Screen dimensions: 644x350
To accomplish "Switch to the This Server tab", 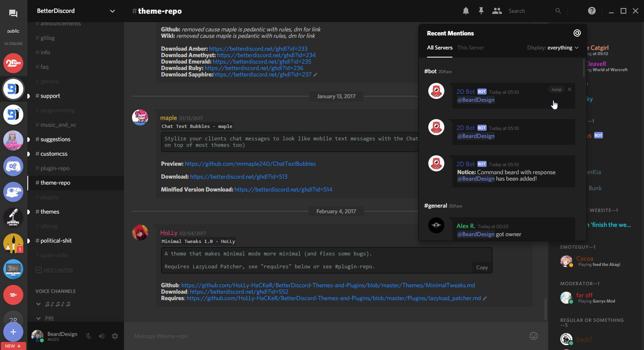I will [x=471, y=47].
